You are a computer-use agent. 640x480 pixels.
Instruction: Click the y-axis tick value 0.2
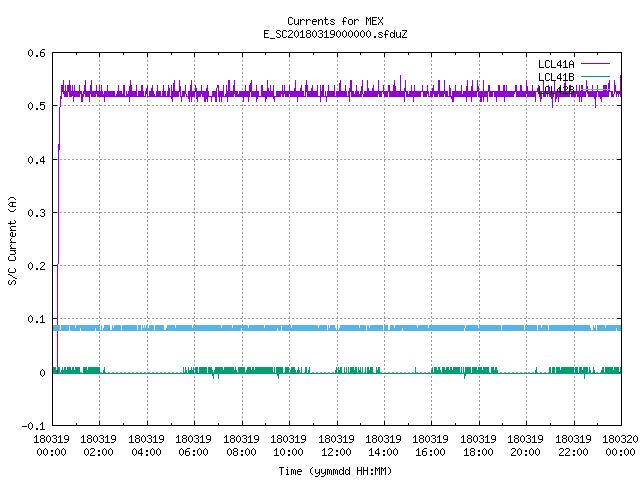click(x=36, y=266)
